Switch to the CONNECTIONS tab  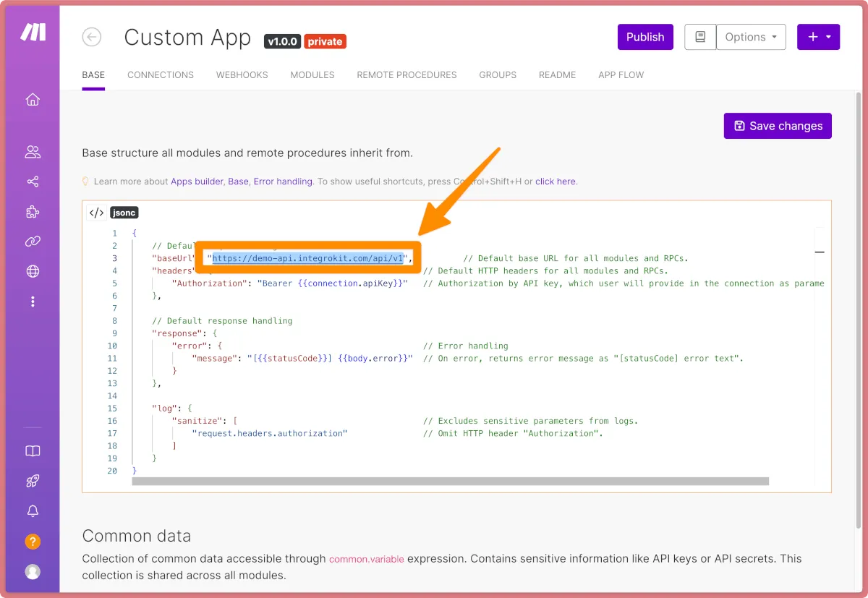coord(161,75)
